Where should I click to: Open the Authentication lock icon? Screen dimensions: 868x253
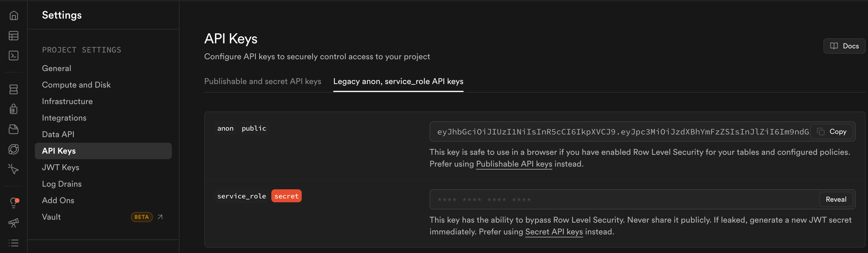pyautogui.click(x=14, y=109)
